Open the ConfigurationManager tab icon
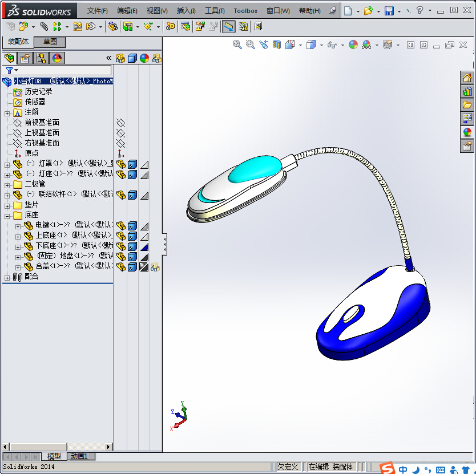476x474 pixels. (x=41, y=58)
